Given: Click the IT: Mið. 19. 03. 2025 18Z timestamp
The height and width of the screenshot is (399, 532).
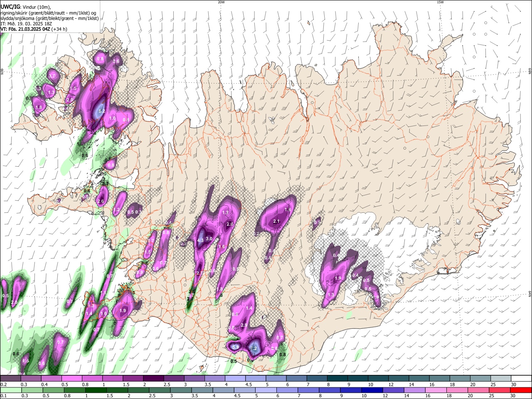Looking at the screenshot, I should pyautogui.click(x=26, y=24).
